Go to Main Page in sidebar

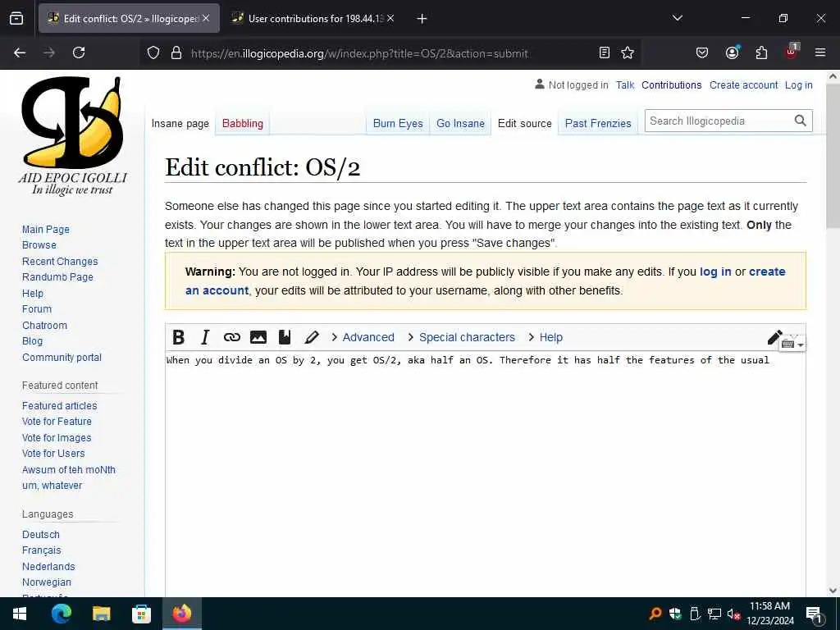click(46, 230)
